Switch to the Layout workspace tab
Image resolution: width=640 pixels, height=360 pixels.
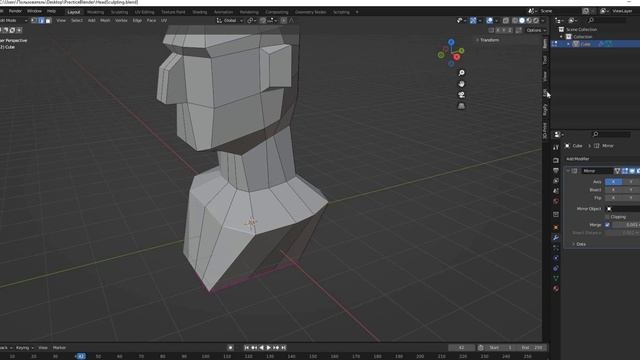pos(74,12)
